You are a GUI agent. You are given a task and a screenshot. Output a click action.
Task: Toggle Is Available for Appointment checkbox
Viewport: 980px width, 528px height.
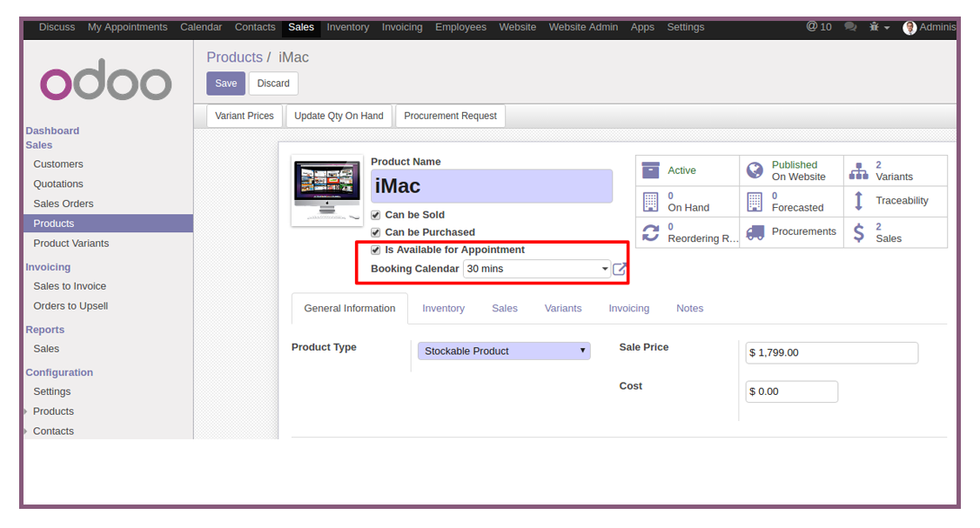coord(376,250)
